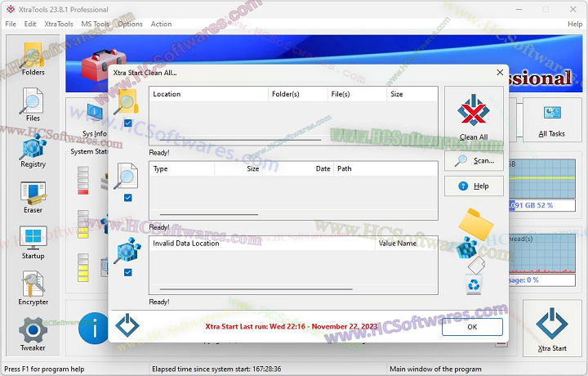Uncheck the files scan checkbox
The image size is (588, 376).
[x=128, y=198]
